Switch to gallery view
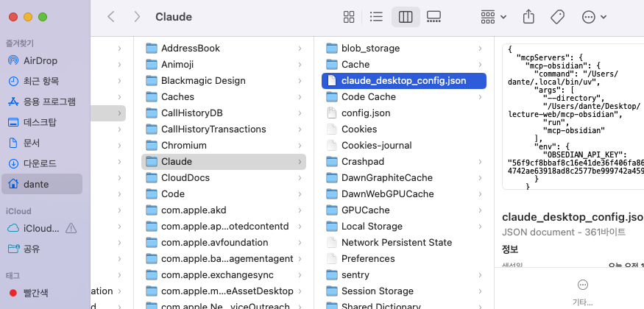Screen dimensions: 644x309 tap(434, 17)
